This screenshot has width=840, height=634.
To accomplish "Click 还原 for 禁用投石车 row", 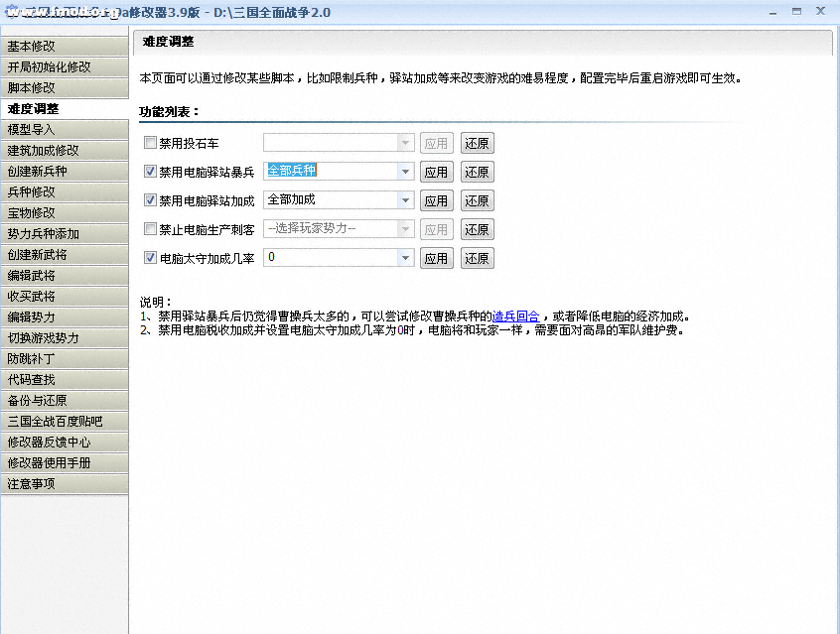I will 477,143.
